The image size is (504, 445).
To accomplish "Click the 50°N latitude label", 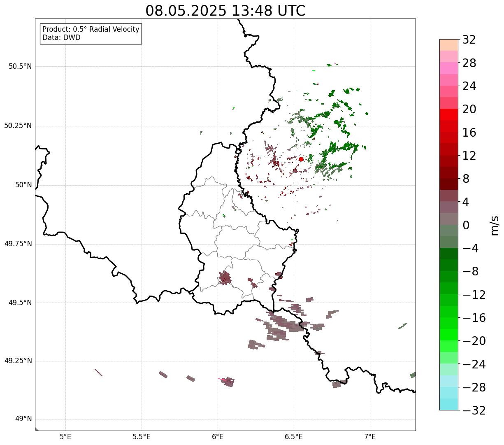I will [23, 185].
